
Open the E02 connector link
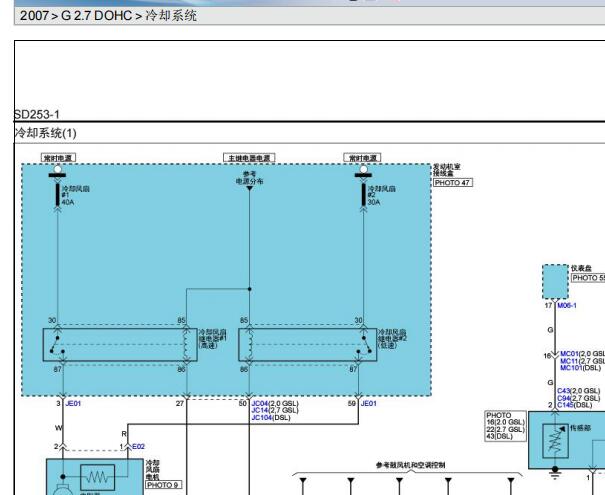139,447
